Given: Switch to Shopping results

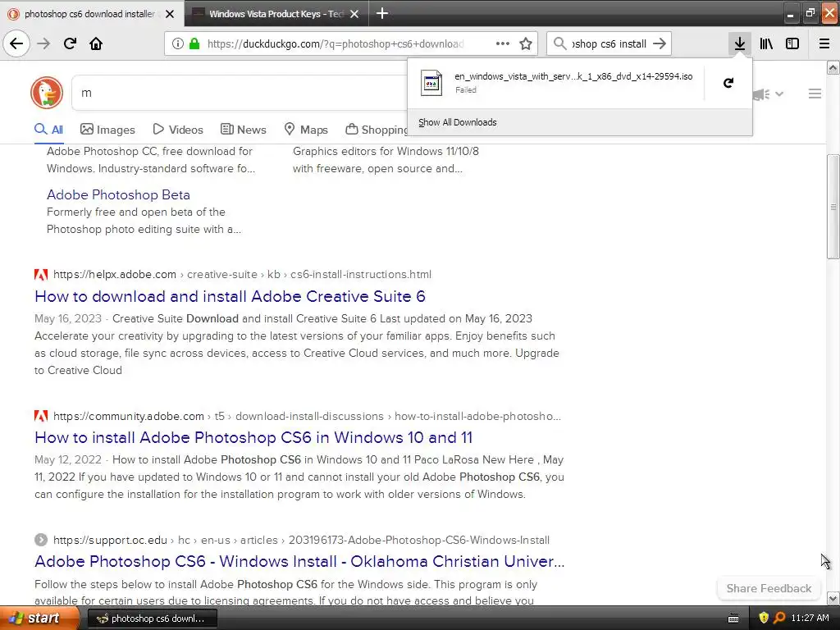Looking at the screenshot, I should tap(377, 130).
